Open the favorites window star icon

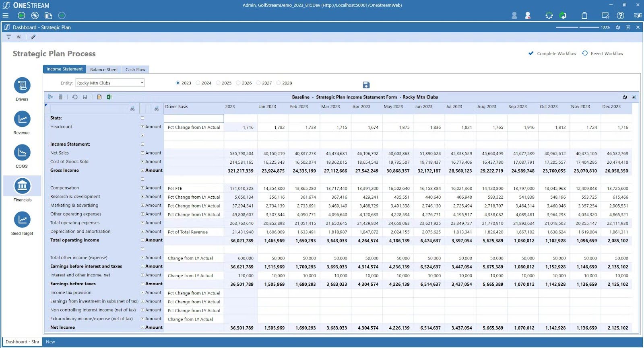605,16
